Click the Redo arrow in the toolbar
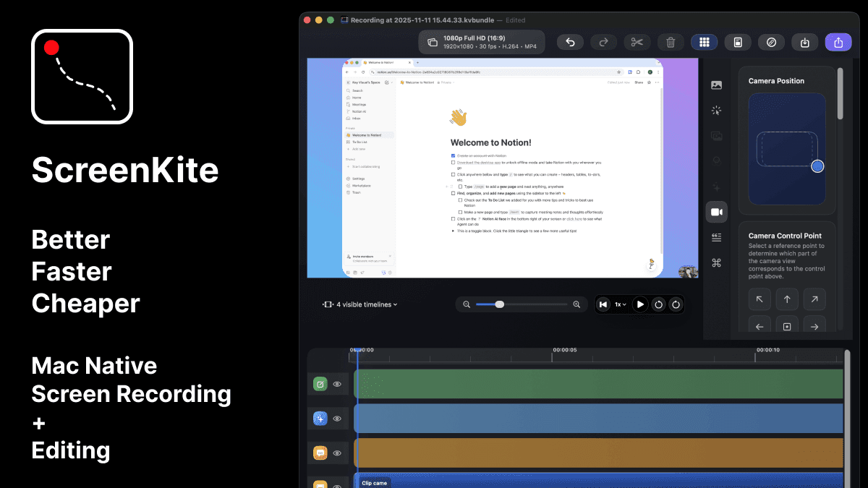This screenshot has height=488, width=868. pyautogui.click(x=603, y=42)
